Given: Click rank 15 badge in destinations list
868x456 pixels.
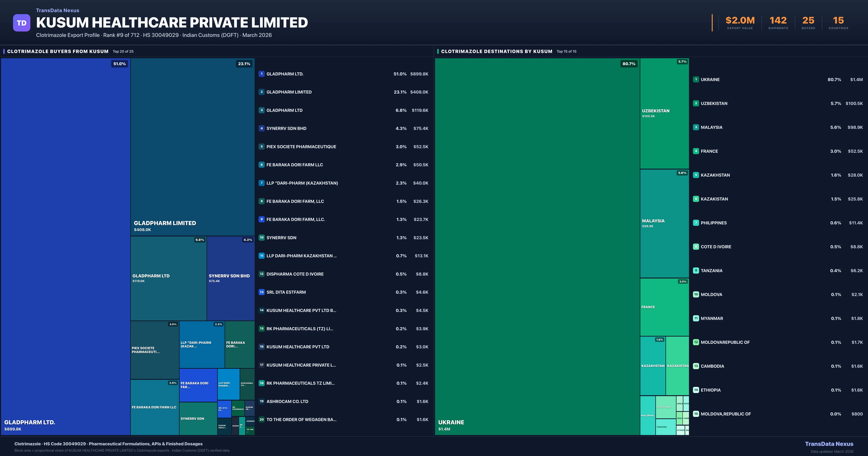Looking at the screenshot, I should (696, 414).
